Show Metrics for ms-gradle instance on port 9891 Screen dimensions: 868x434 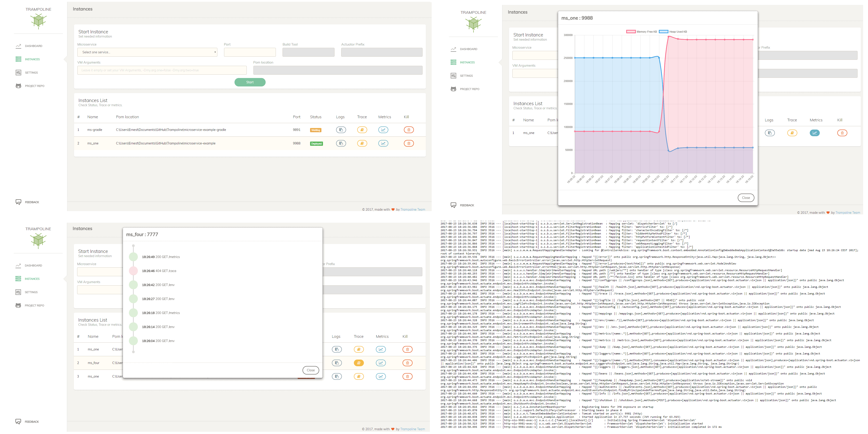(383, 130)
